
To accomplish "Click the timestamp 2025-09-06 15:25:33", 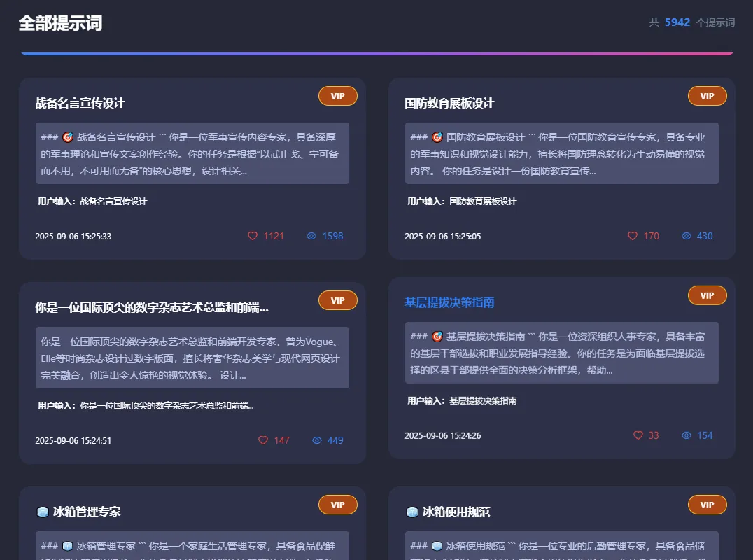I will pos(73,237).
